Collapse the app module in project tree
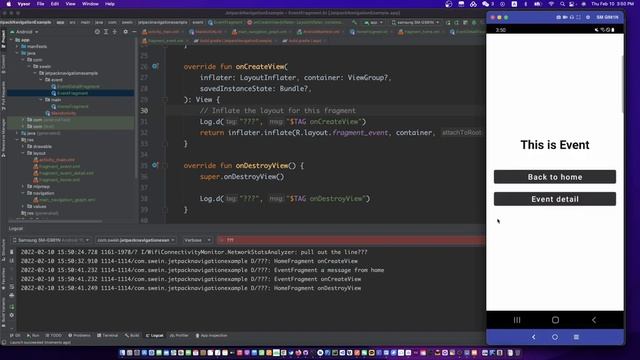The image size is (640, 360). click(11, 40)
